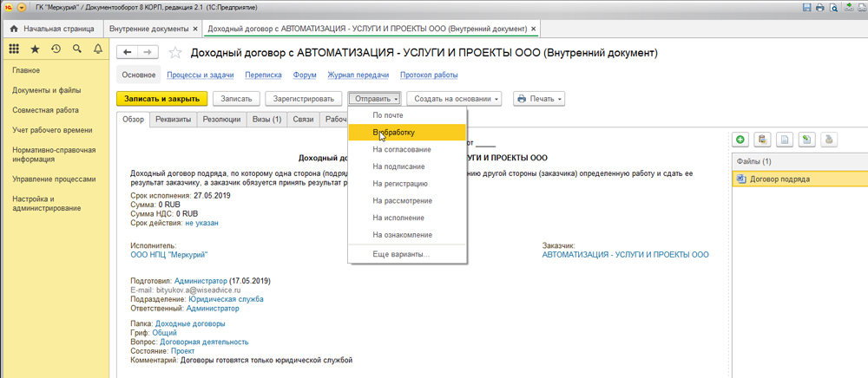Open the Процессы и задачи link
Viewport: 868px width, 378px height.
pyautogui.click(x=196, y=75)
